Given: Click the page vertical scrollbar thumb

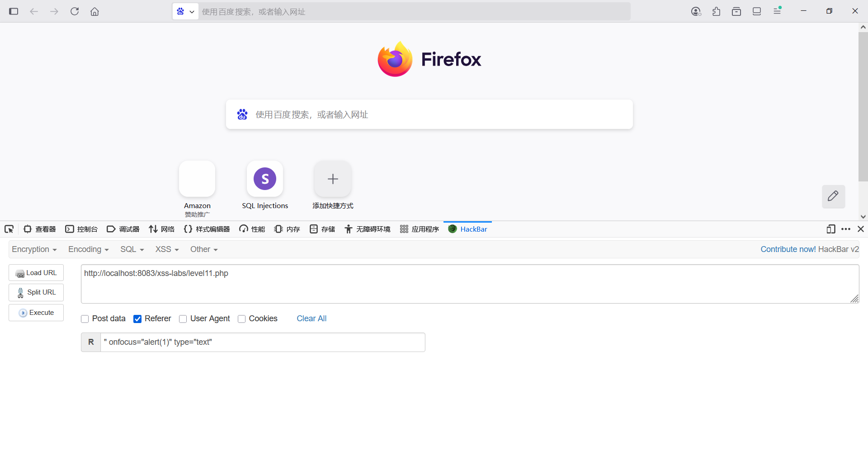Looking at the screenshot, I should pyautogui.click(x=863, y=106).
